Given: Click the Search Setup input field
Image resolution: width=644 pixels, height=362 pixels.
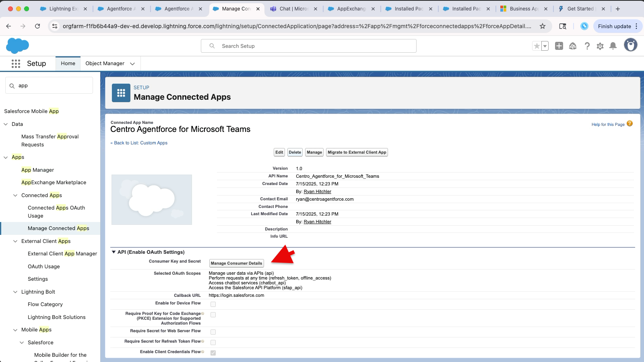Looking at the screenshot, I should [x=309, y=46].
